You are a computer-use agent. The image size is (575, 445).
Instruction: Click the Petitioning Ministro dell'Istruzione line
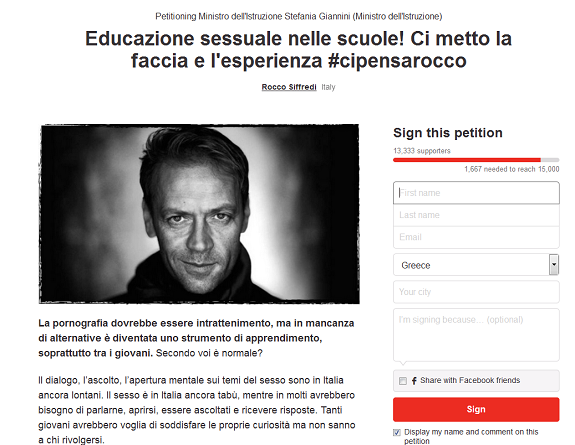point(299,17)
